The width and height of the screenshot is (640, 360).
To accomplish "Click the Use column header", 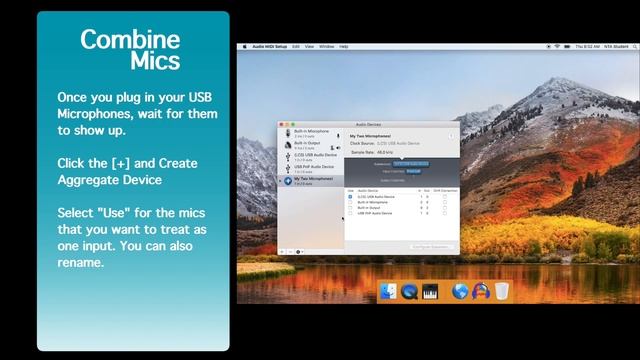I will 350,191.
